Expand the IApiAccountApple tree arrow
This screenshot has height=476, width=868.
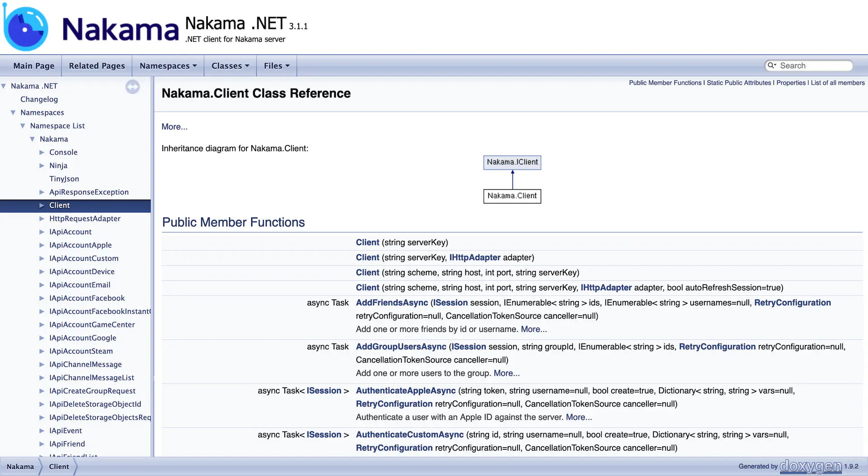(x=42, y=245)
